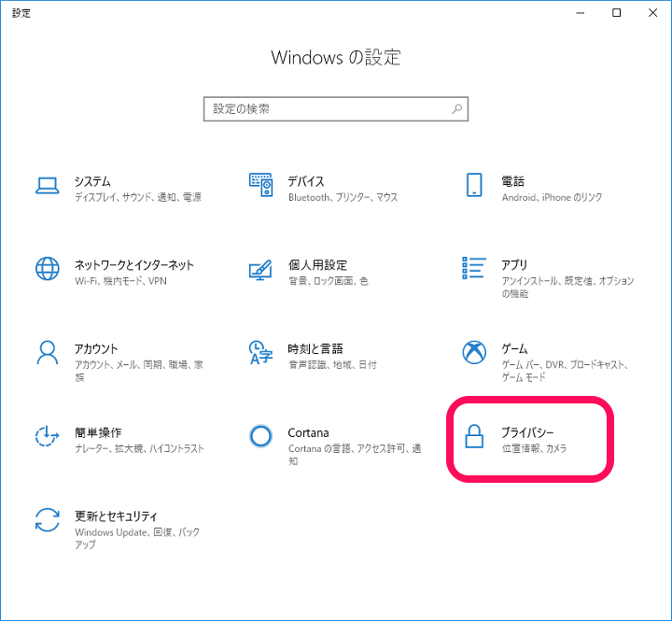
Task: Click the 時刻と言語 title text
Action: (315, 348)
